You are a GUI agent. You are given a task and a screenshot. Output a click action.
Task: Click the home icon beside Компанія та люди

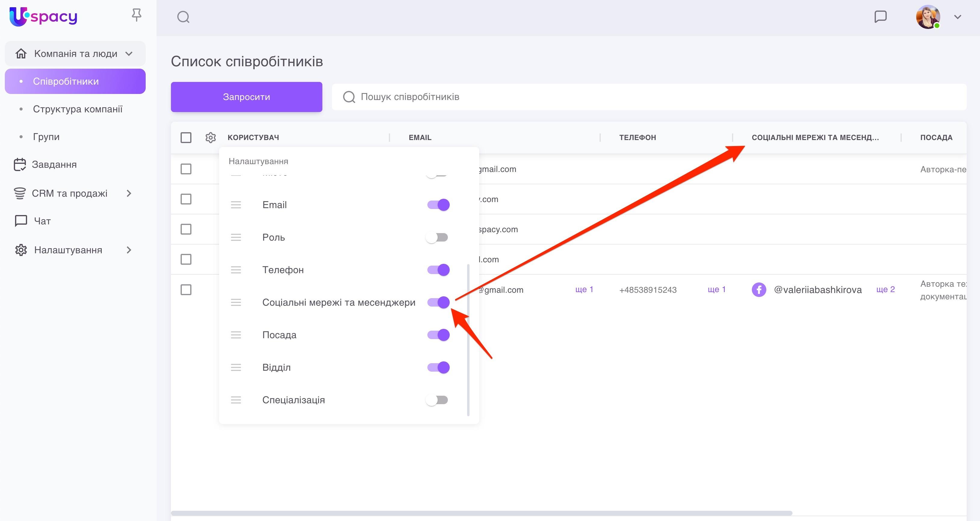tap(21, 54)
